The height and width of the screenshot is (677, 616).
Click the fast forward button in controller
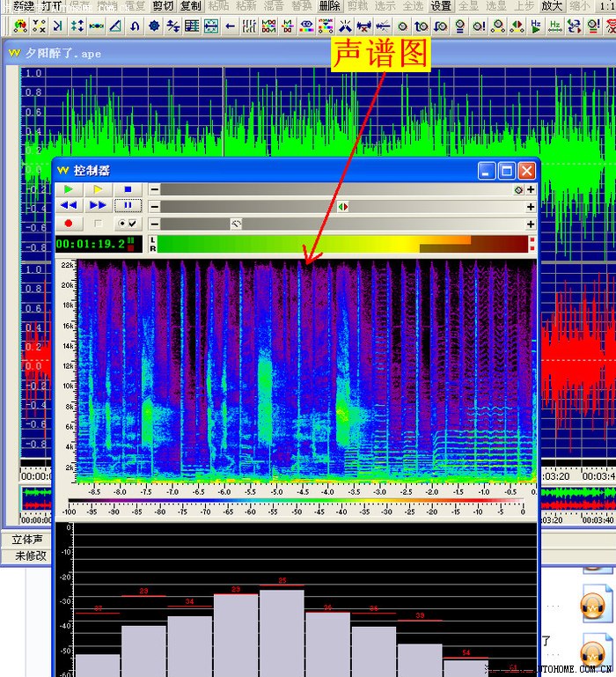pyautogui.click(x=98, y=206)
